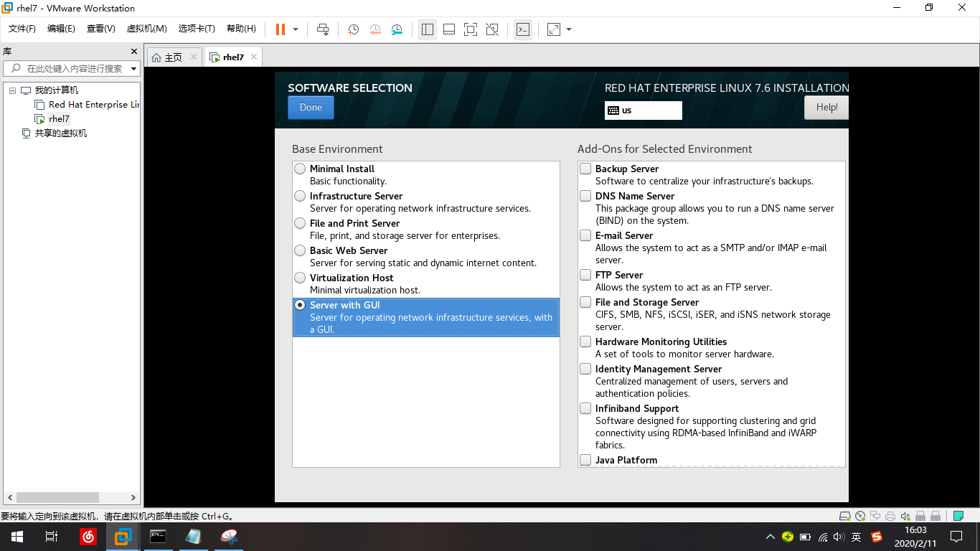The height and width of the screenshot is (551, 980).
Task: Pause the virtual machine with the orange pause icon
Action: 281,29
